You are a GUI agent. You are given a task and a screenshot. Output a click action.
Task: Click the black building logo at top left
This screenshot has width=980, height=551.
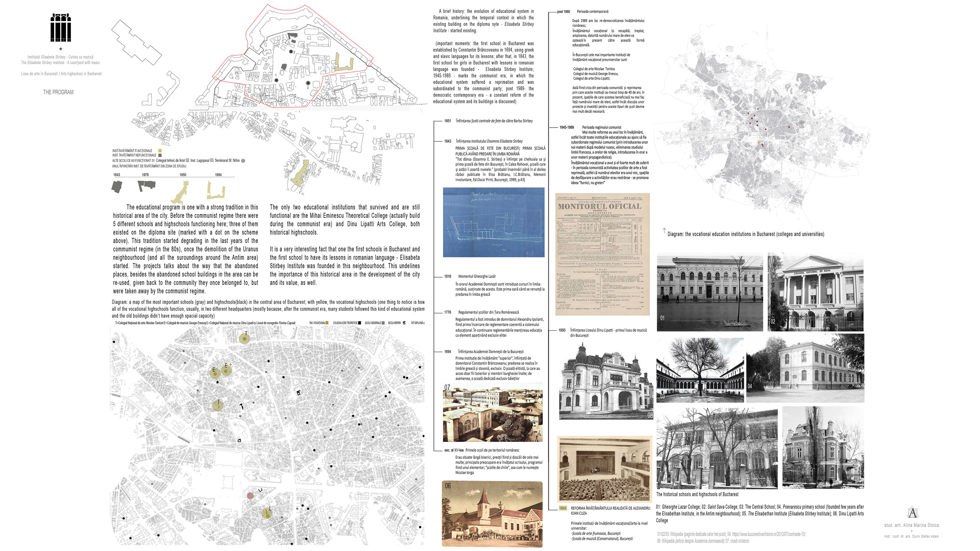point(61,28)
